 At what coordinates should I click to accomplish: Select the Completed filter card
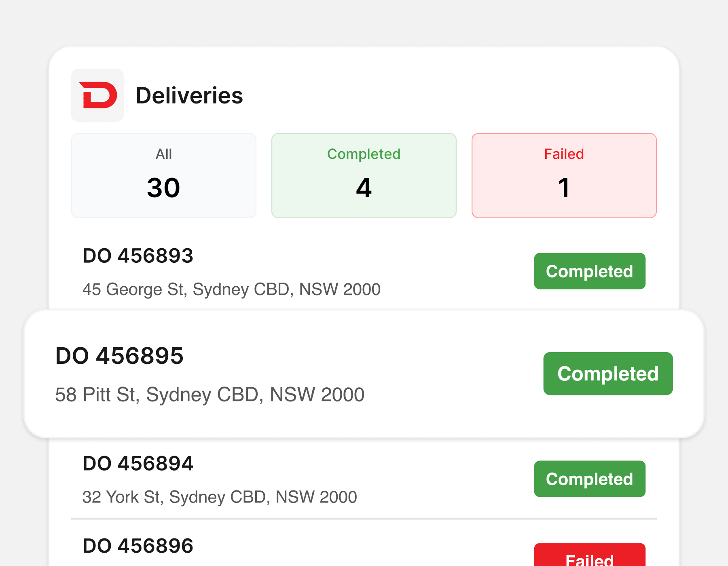pos(364,175)
